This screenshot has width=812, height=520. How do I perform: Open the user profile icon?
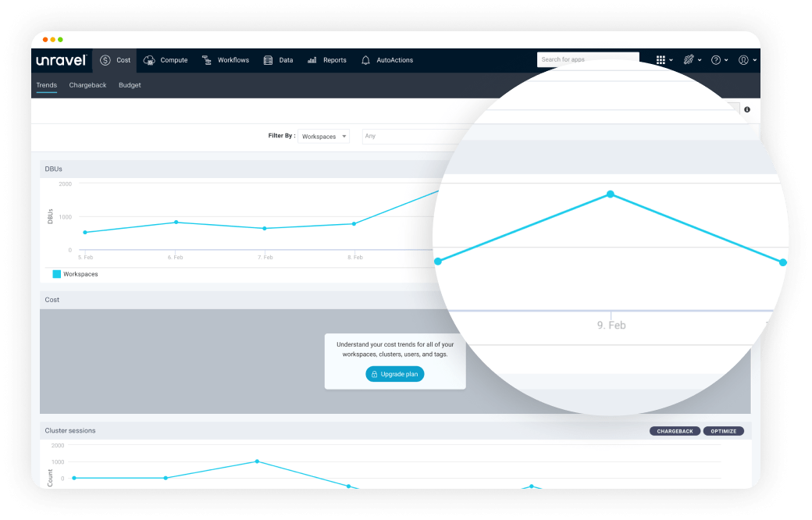(743, 60)
